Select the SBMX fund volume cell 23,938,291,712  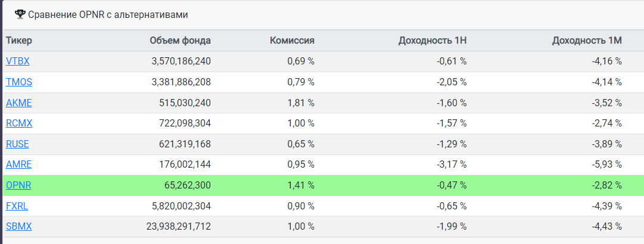click(179, 227)
